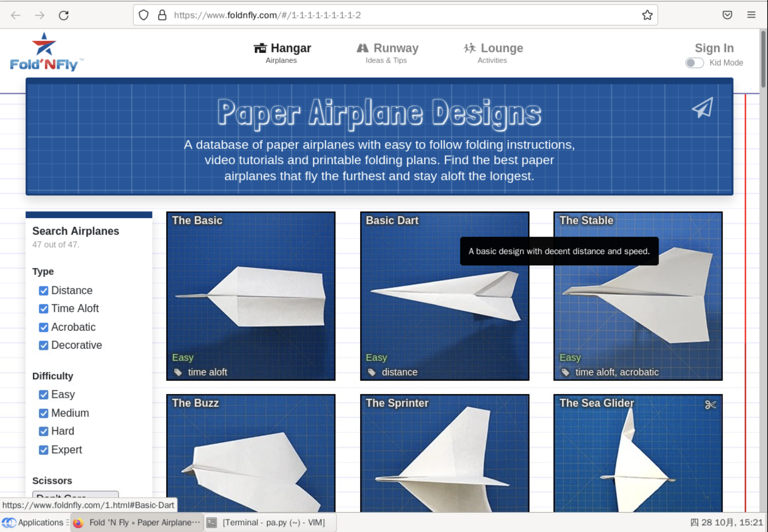The height and width of the screenshot is (532, 768).
Task: Click the Basic Dart airplane card link
Action: point(445,296)
